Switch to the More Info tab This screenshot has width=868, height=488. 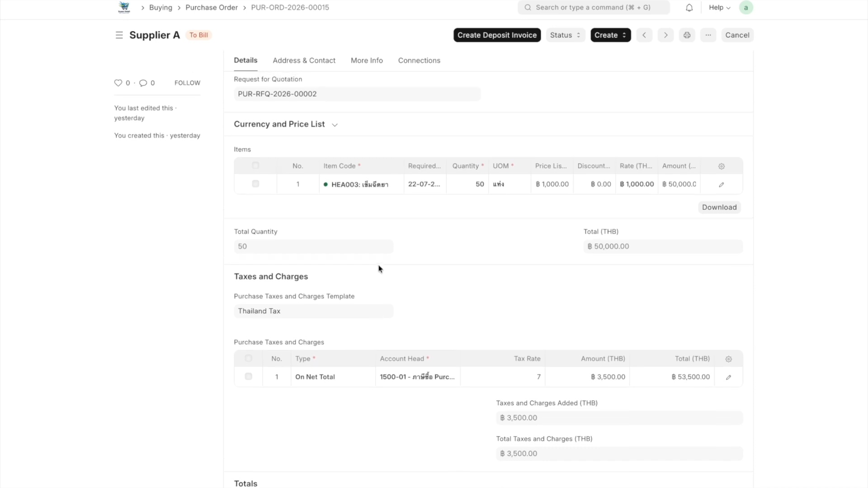tap(367, 61)
